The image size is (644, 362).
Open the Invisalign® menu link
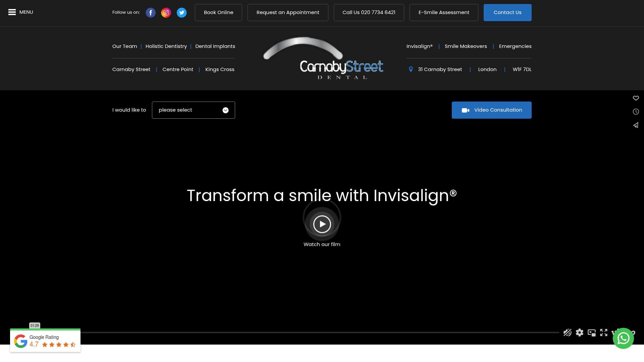tap(420, 46)
